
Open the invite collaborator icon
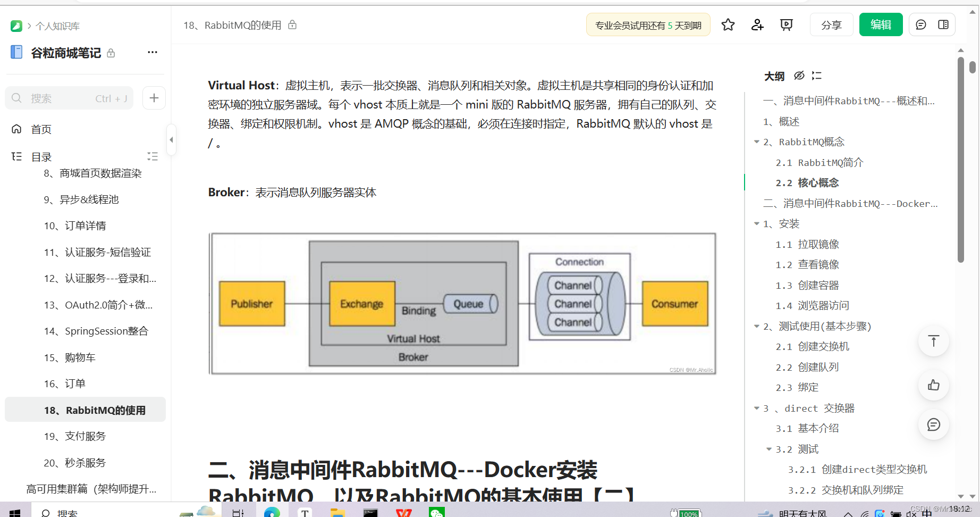pyautogui.click(x=757, y=24)
